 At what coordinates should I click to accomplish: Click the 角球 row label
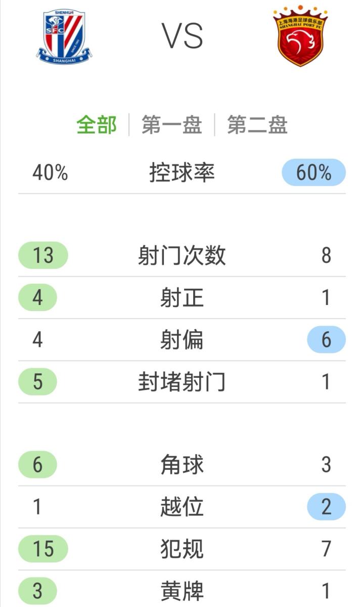(182, 464)
